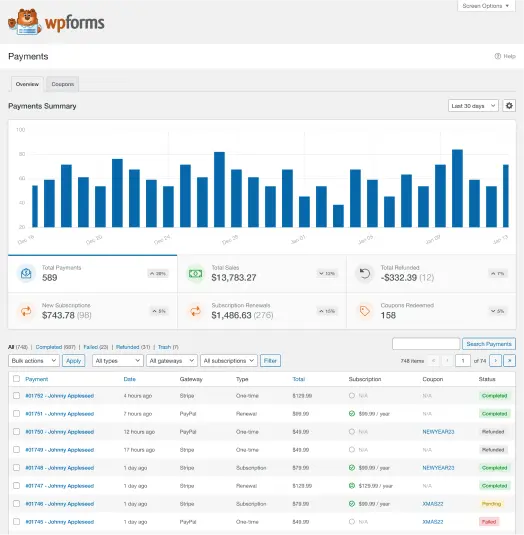Screen dimensions: 524x535
Task: Sort table by Payment column
Action: 37,379
